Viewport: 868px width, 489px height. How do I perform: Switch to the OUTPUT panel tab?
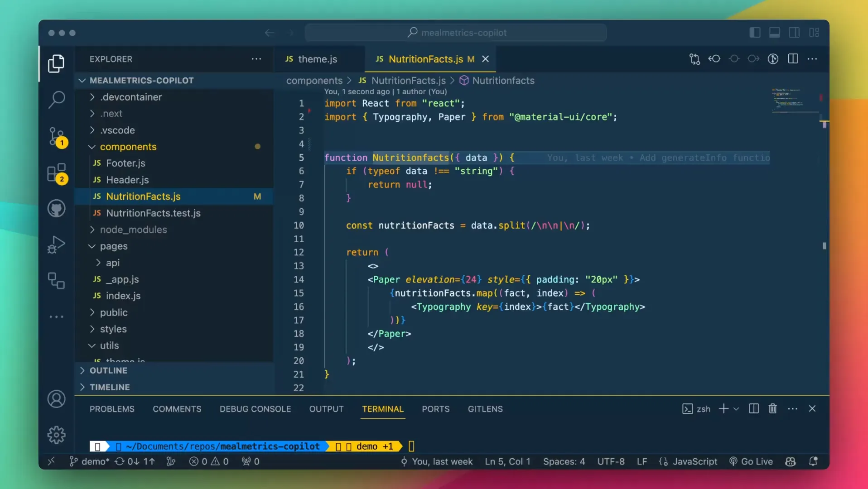coord(326,409)
